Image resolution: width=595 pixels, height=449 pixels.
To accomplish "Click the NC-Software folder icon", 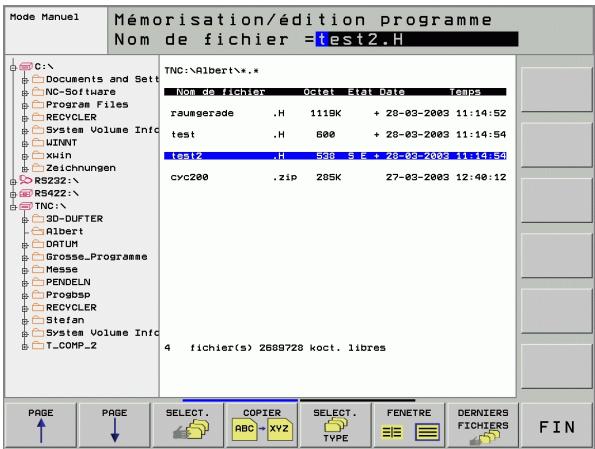I will point(38,92).
